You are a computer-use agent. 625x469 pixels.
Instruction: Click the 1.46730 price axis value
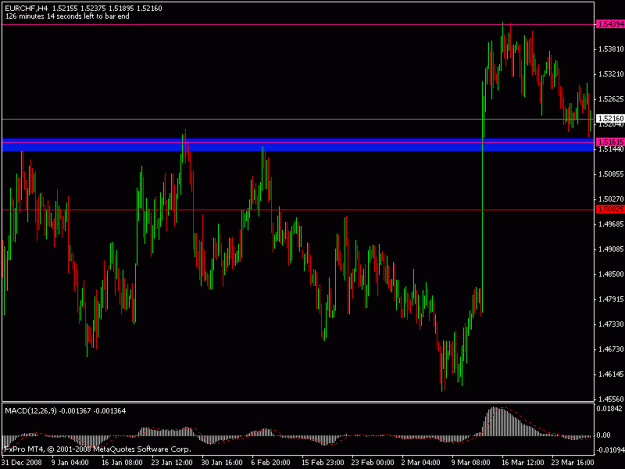point(611,349)
